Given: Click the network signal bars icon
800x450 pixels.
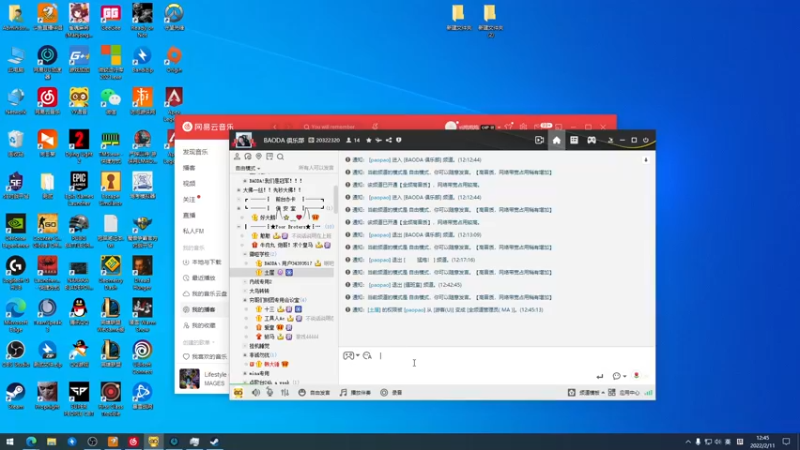Looking at the screenshot, I should pyautogui.click(x=648, y=392).
